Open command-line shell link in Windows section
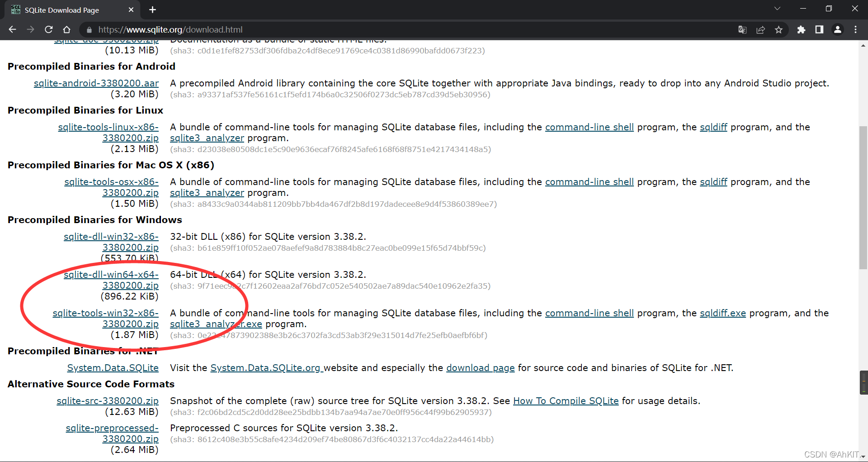The height and width of the screenshot is (462, 868). tap(590, 313)
